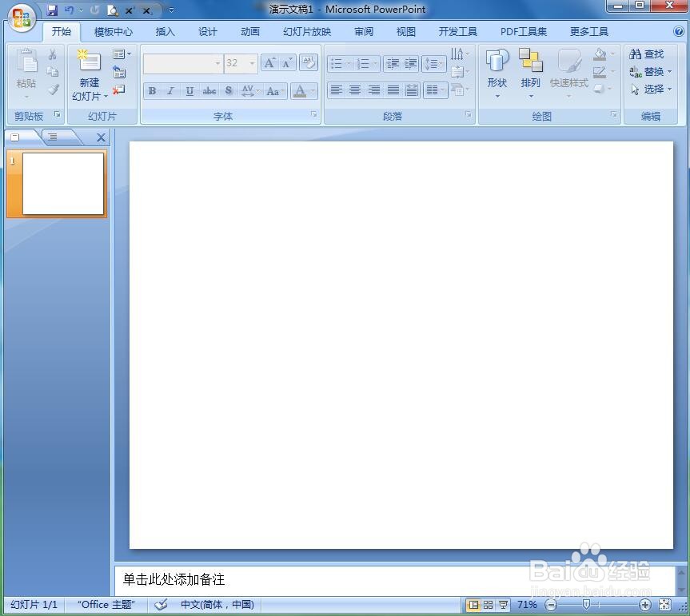The width and height of the screenshot is (690, 616).
Task: Open the line spacing dropdown
Action: 434,64
